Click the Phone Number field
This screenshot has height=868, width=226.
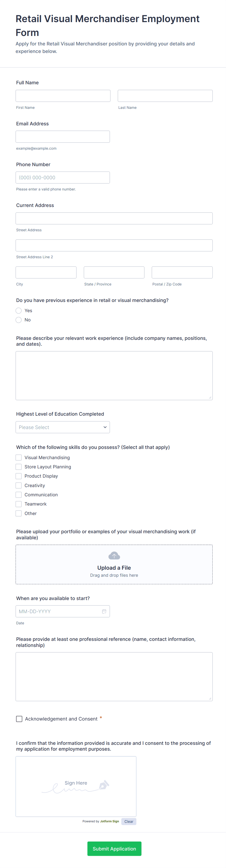tap(63, 177)
